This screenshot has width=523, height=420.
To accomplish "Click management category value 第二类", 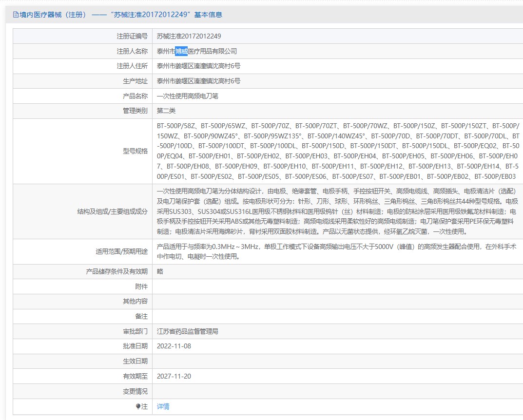I will pos(166,111).
